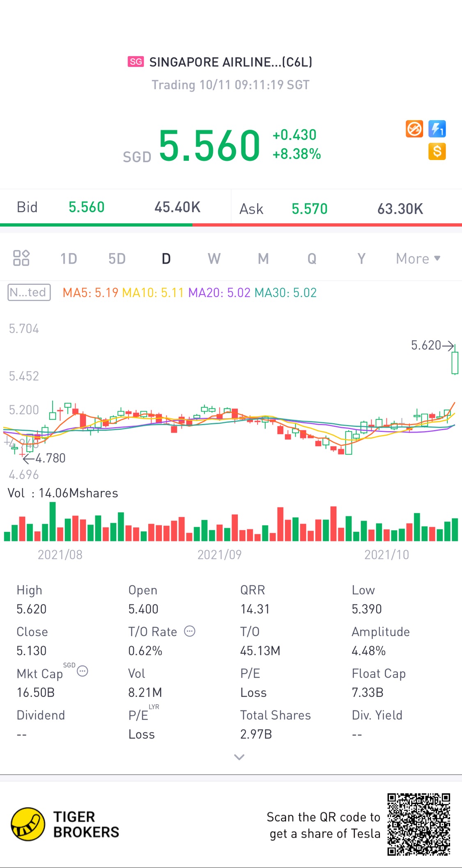Screen dimensions: 462x868
Task: Open the Mkt Cap info bubble
Action: [83, 671]
